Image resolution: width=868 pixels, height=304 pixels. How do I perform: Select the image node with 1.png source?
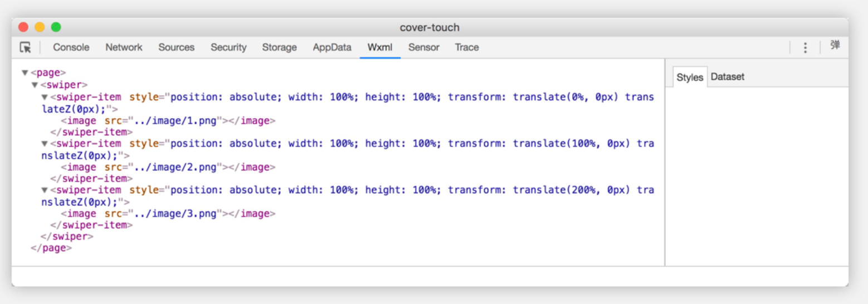click(168, 120)
